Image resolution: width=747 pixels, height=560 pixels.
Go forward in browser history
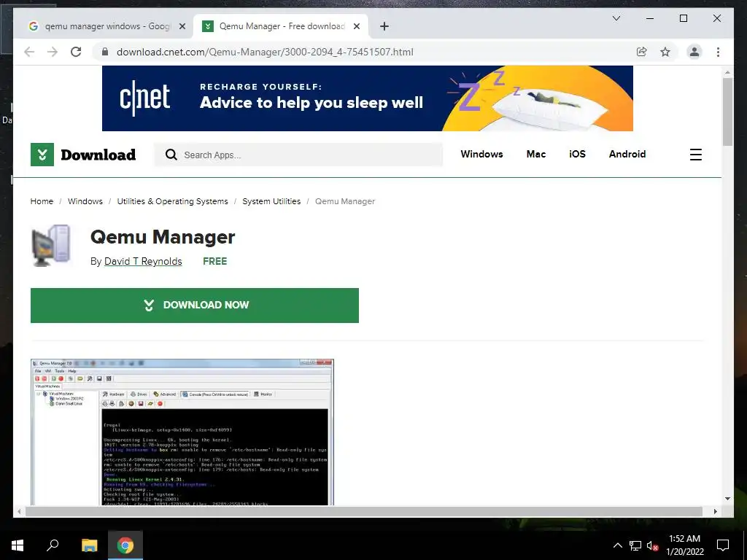[53, 52]
